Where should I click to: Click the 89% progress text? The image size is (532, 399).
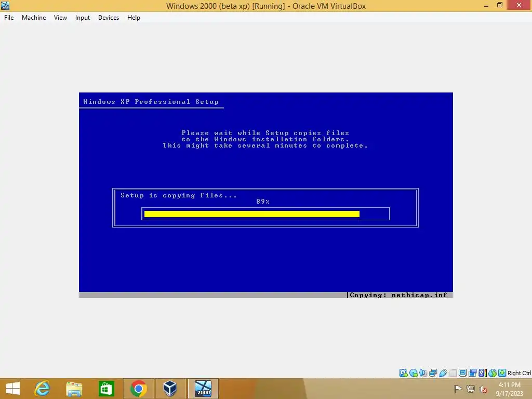pyautogui.click(x=263, y=202)
